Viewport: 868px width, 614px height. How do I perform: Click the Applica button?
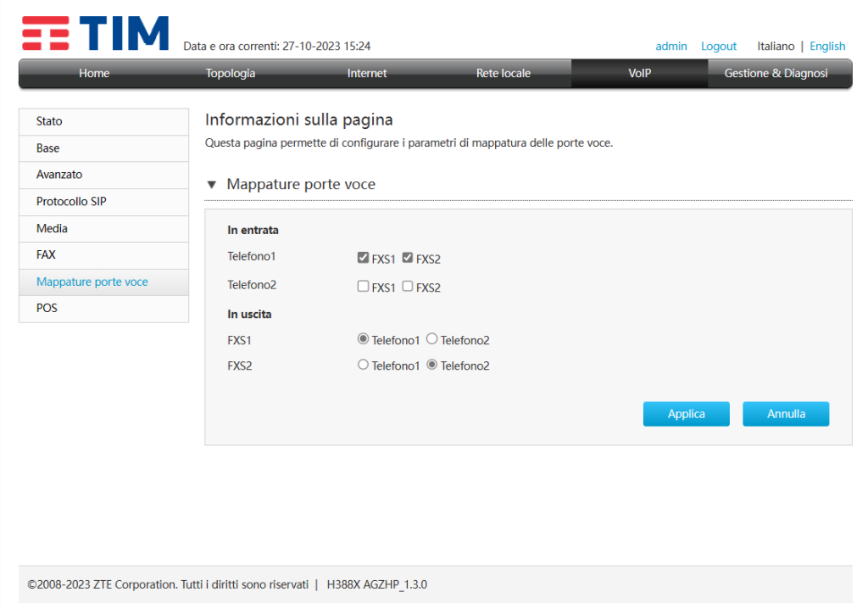[686, 414]
